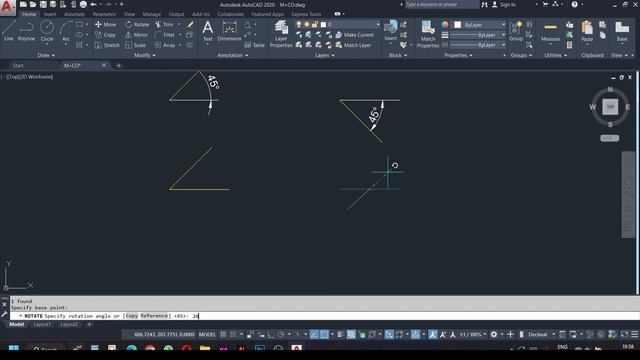Expand the Draw panel
Viewport: 640px width, 360px height.
coord(46,55)
